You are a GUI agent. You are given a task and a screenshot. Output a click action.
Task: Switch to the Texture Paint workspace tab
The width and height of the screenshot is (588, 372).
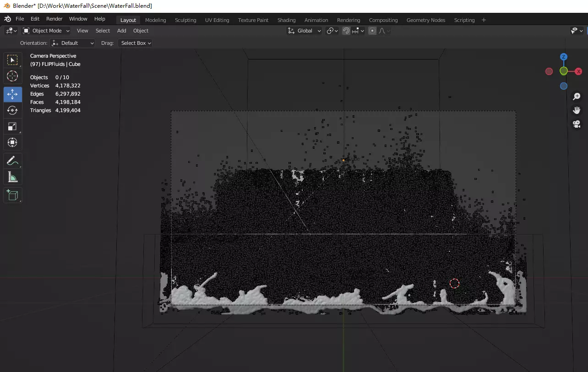click(x=253, y=20)
